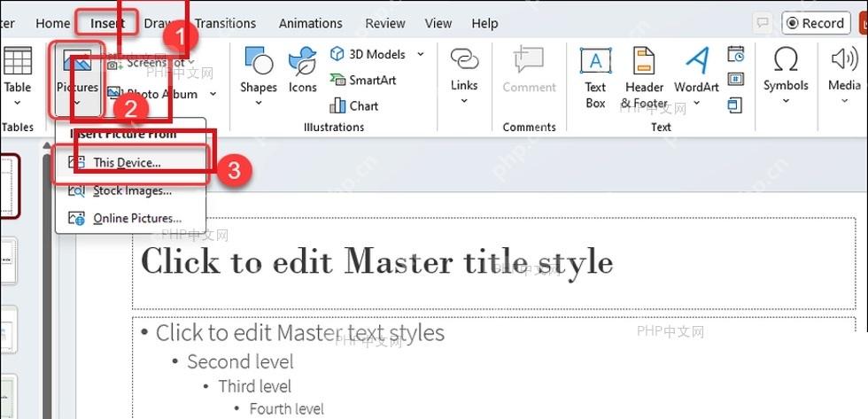Screen dimensions: 868x419
Task: Insert a SmartArt graphic
Action: tap(363, 81)
